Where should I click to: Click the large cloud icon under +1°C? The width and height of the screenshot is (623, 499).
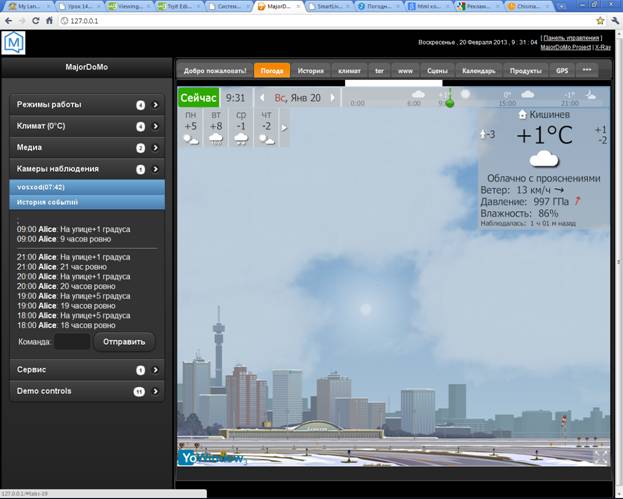(x=543, y=159)
